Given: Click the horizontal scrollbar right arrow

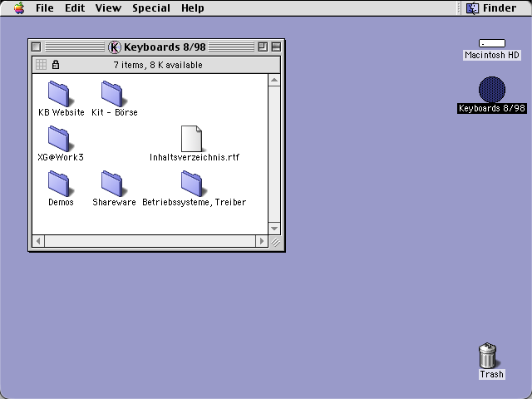Looking at the screenshot, I should click(262, 241).
